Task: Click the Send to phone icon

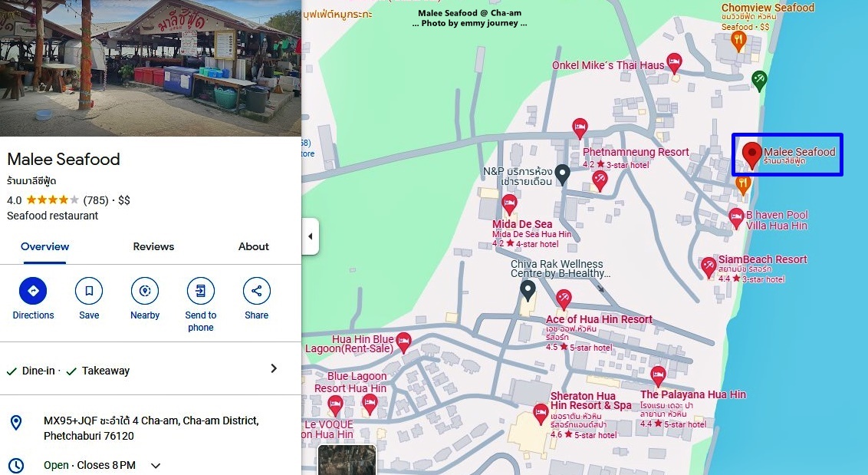Action: click(200, 291)
